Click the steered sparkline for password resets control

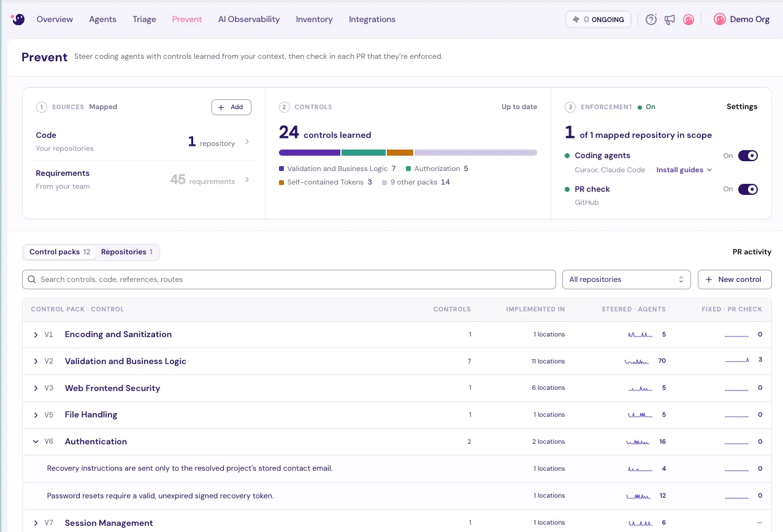(x=638, y=496)
